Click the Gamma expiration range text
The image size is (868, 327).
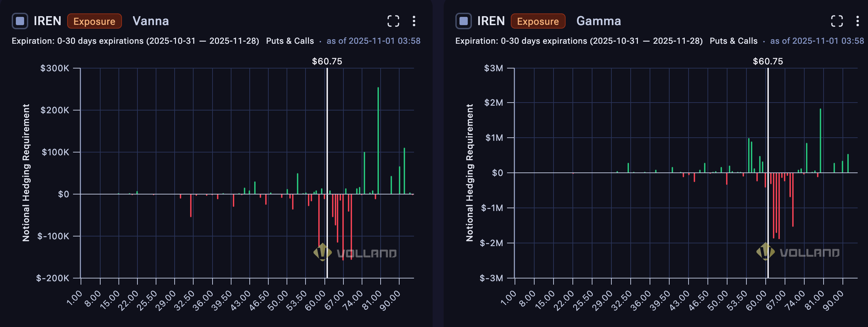579,41
